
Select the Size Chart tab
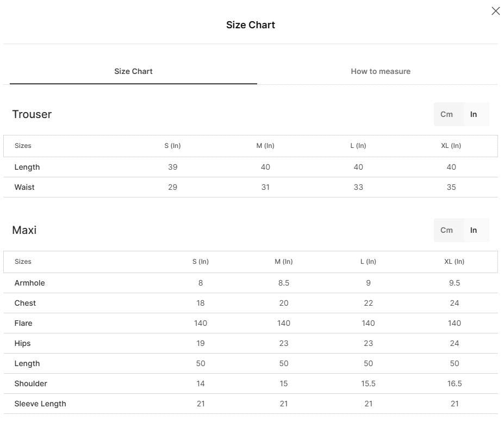coord(133,71)
